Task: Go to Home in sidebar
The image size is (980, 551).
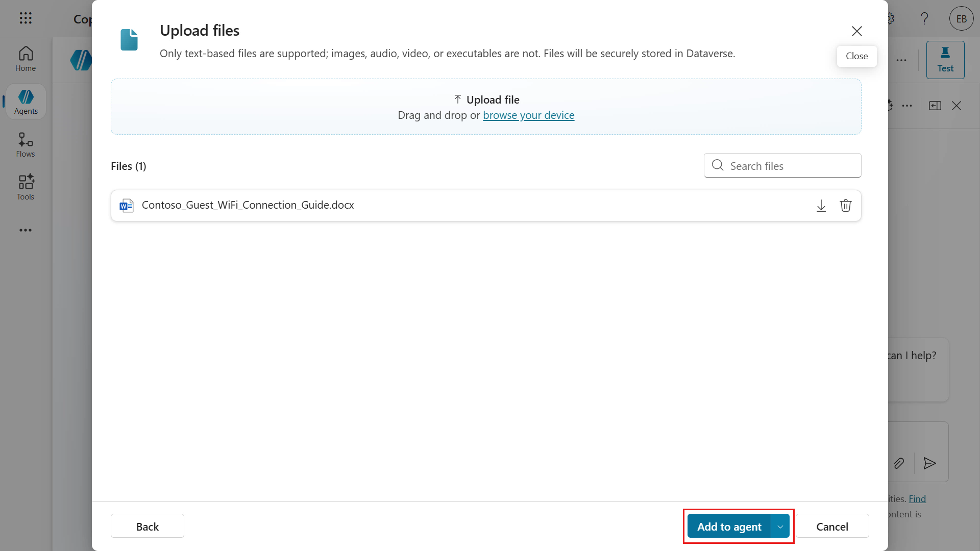Action: pyautogui.click(x=26, y=59)
